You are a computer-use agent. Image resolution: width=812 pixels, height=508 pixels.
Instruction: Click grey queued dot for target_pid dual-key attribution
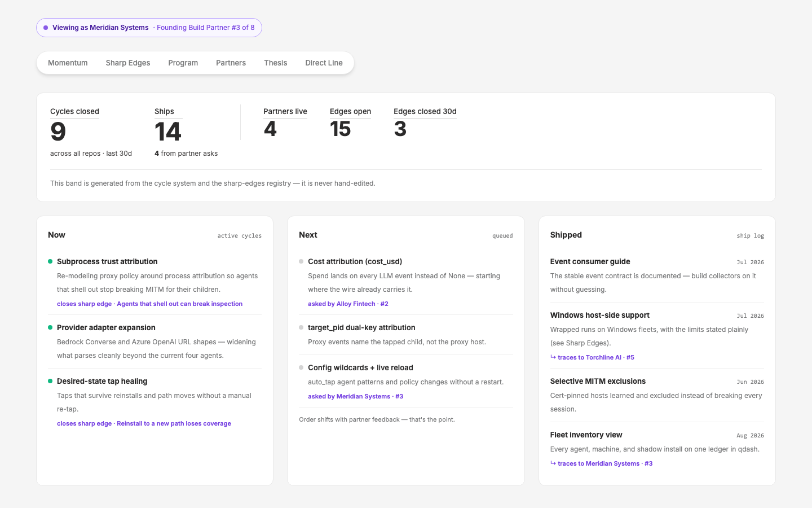coord(301,327)
